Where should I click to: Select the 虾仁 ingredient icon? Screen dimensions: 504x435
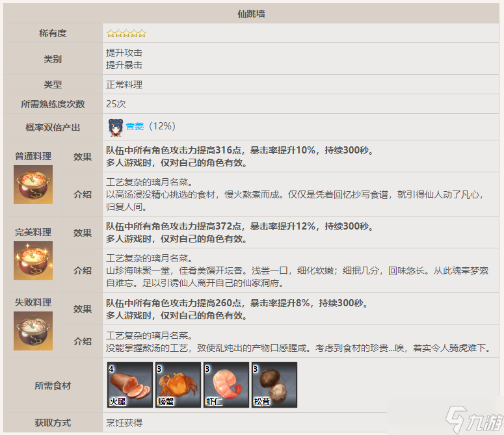[226, 385]
